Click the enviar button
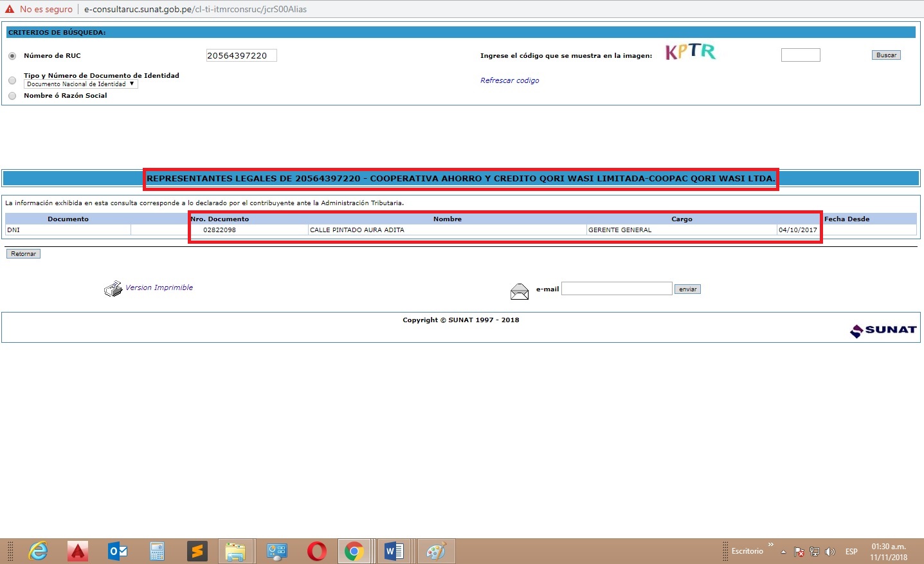The image size is (924, 564). pyautogui.click(x=687, y=289)
